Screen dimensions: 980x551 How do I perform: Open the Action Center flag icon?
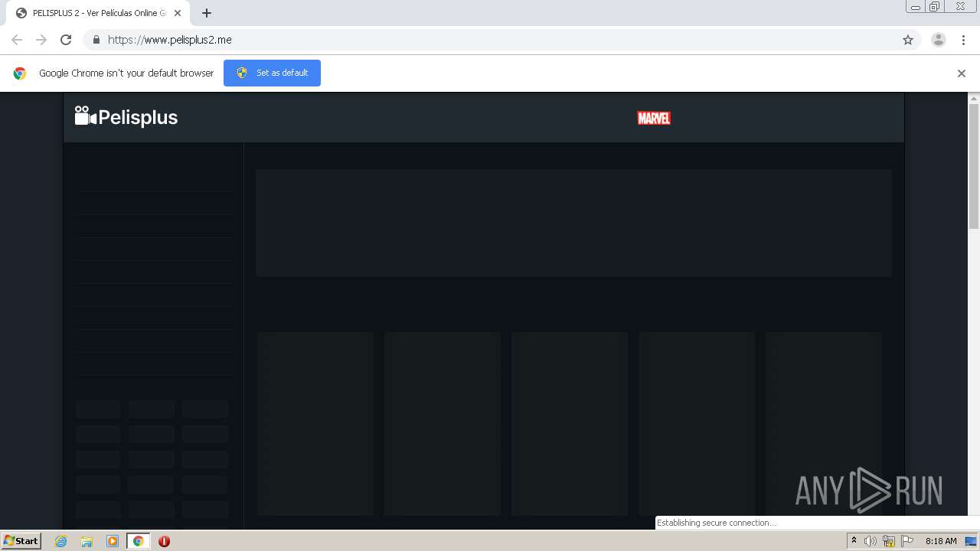coord(907,541)
